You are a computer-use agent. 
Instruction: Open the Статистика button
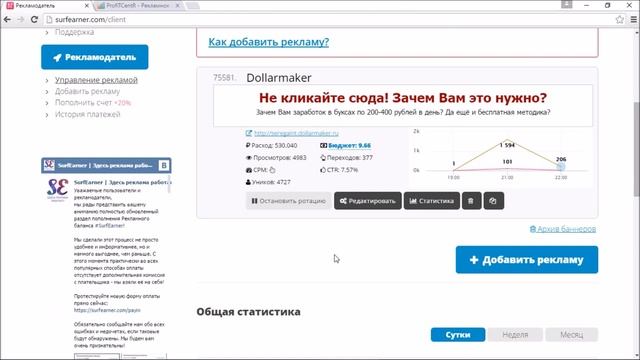click(432, 201)
